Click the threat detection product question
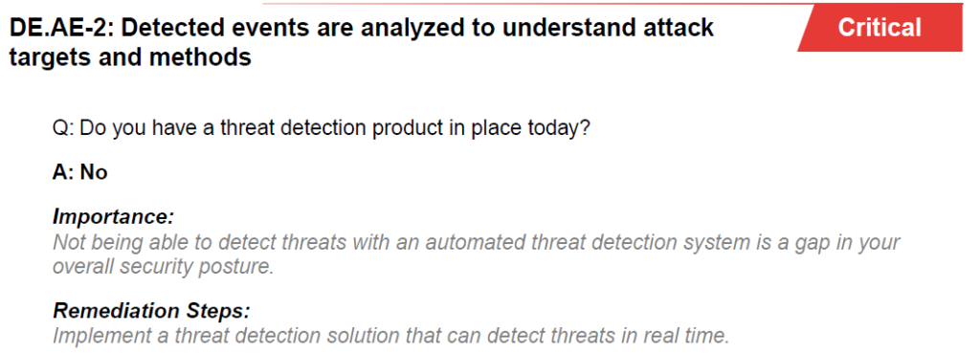 322,128
